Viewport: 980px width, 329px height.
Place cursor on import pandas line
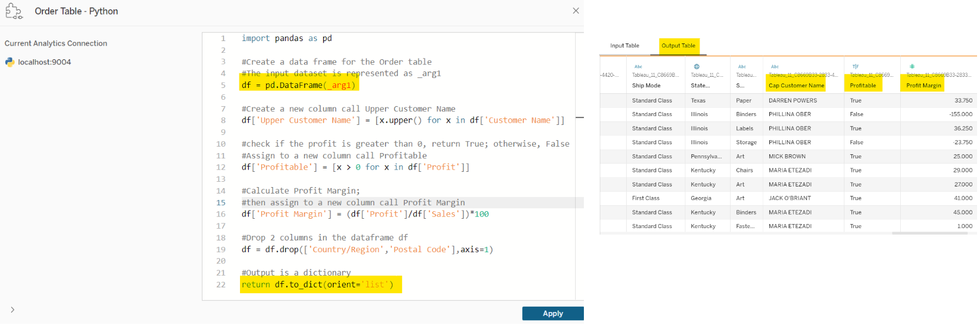[x=287, y=39]
